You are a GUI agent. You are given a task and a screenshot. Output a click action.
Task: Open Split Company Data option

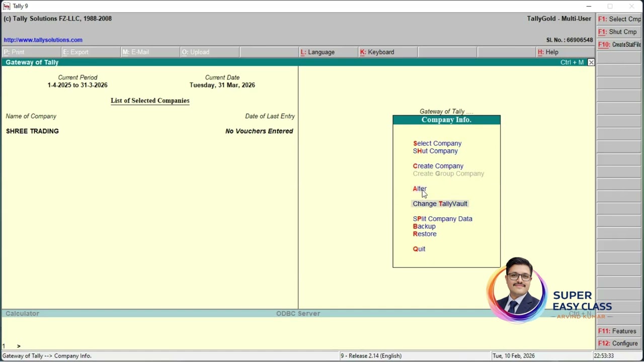(x=443, y=219)
